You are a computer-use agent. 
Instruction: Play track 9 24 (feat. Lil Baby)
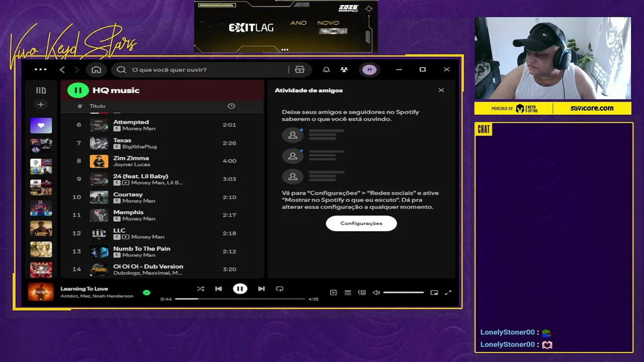click(x=162, y=179)
